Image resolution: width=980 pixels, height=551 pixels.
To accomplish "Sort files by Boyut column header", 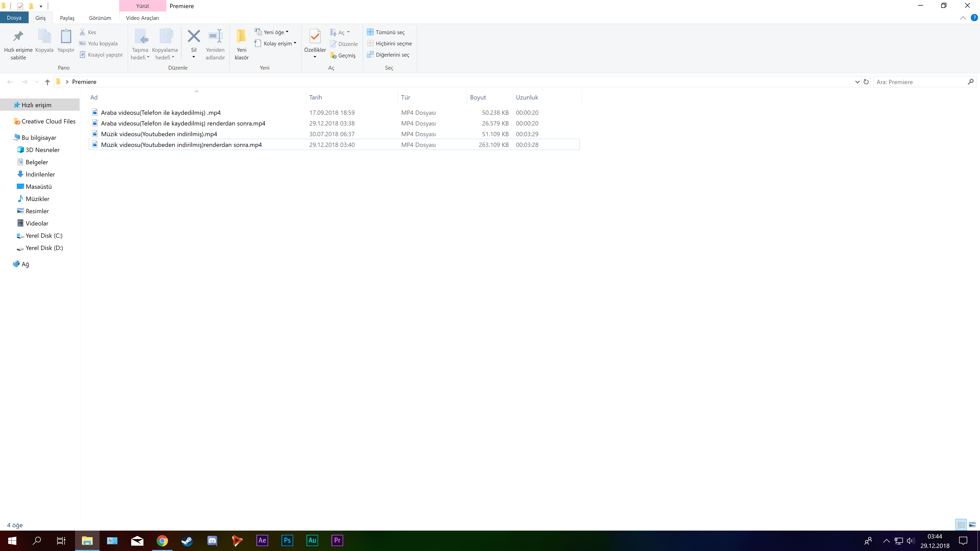I will coord(478,97).
